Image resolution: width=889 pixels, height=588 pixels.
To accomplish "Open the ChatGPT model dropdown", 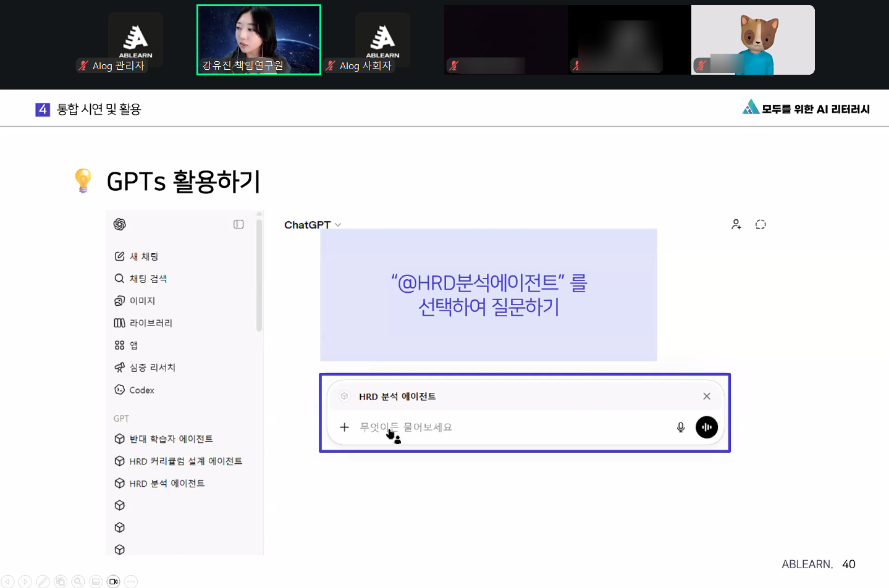I will click(x=313, y=225).
